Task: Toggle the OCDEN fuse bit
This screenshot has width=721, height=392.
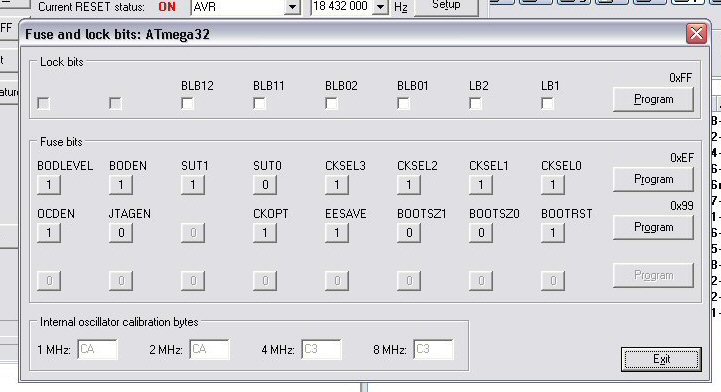Action: click(49, 233)
